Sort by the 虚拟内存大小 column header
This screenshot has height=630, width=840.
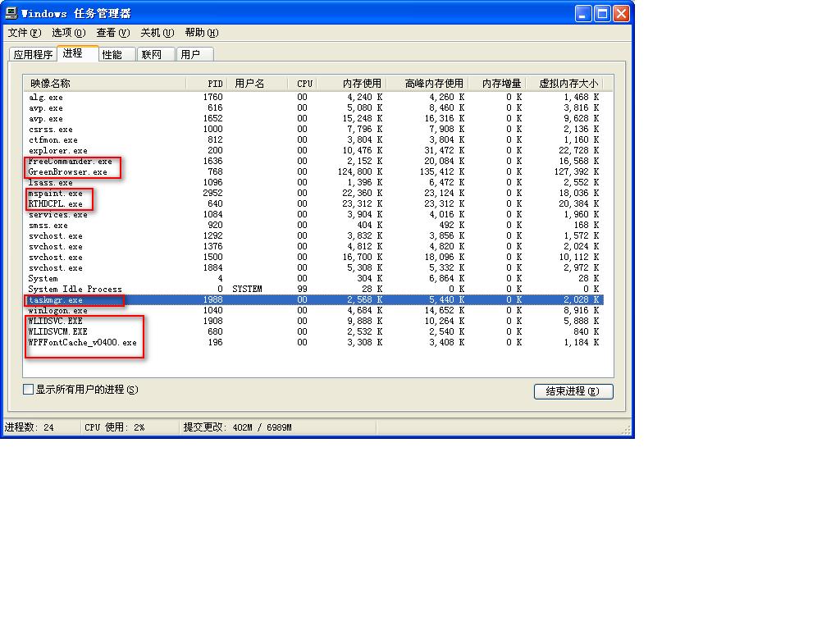[x=564, y=84]
